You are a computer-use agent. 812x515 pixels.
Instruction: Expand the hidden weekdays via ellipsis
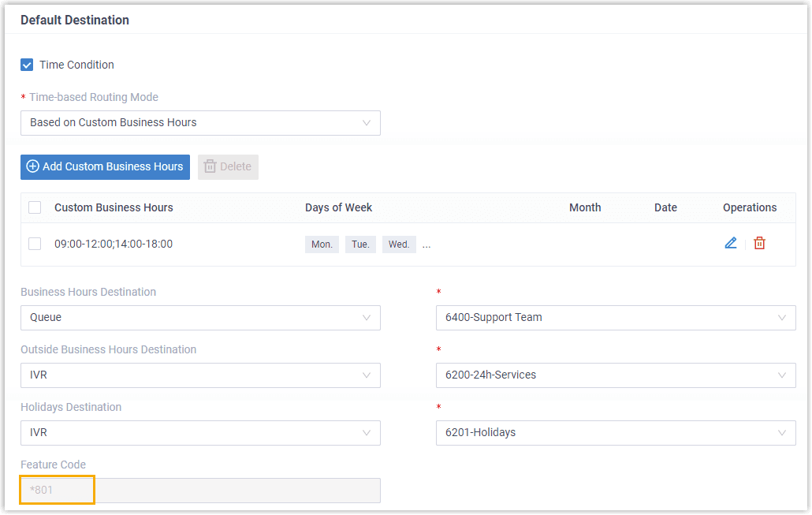click(426, 244)
